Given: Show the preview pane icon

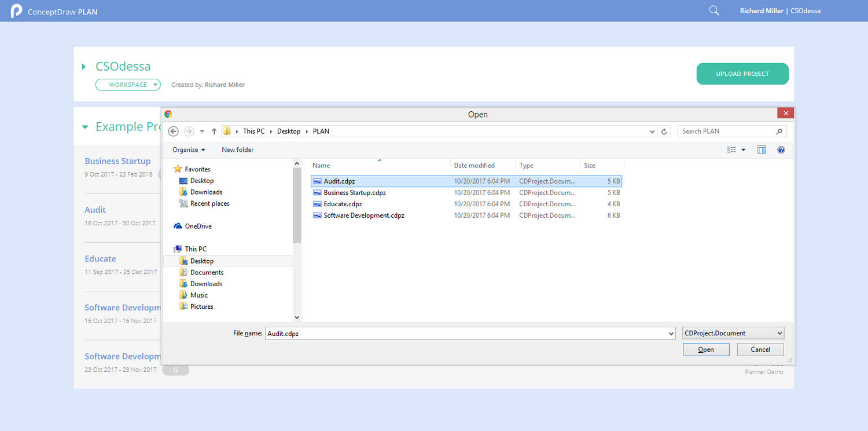Looking at the screenshot, I should click(x=762, y=150).
